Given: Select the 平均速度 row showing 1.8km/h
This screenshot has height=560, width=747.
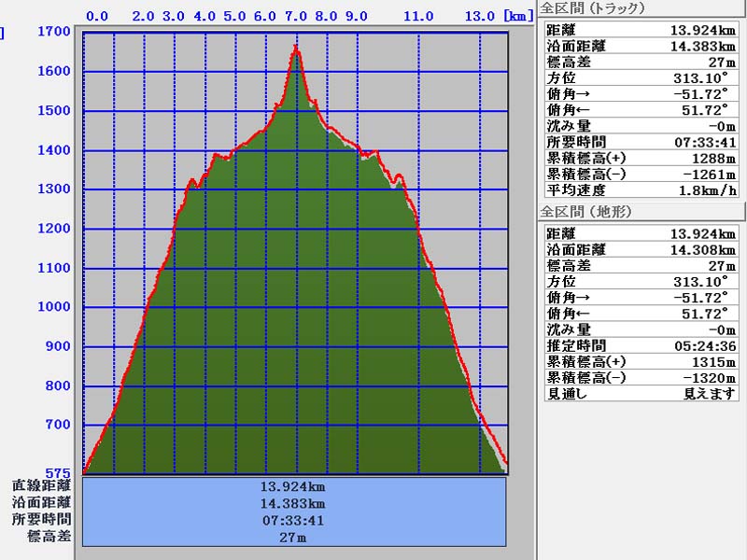Looking at the screenshot, I should [x=640, y=189].
